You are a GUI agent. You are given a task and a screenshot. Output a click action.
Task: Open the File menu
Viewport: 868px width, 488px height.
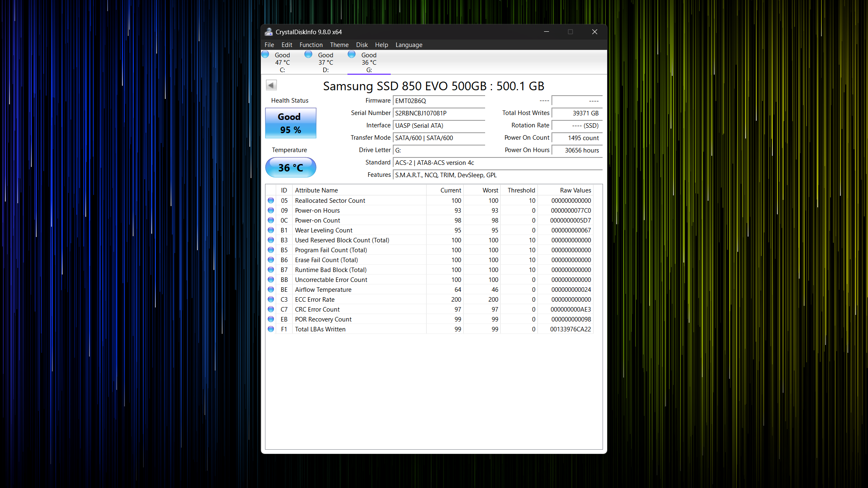[269, 45]
